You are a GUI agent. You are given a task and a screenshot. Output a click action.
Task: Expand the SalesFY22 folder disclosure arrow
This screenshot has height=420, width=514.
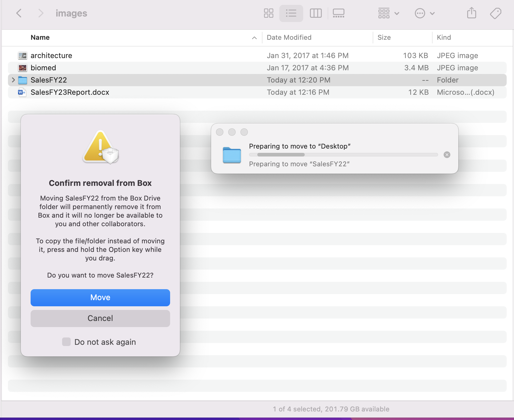(x=13, y=80)
